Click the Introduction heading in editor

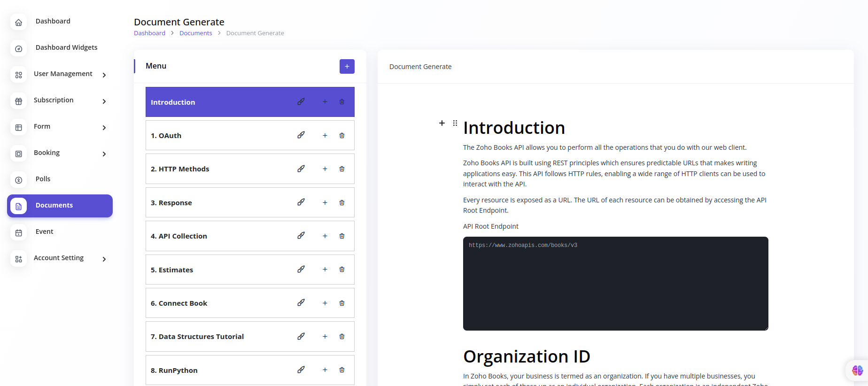(514, 128)
